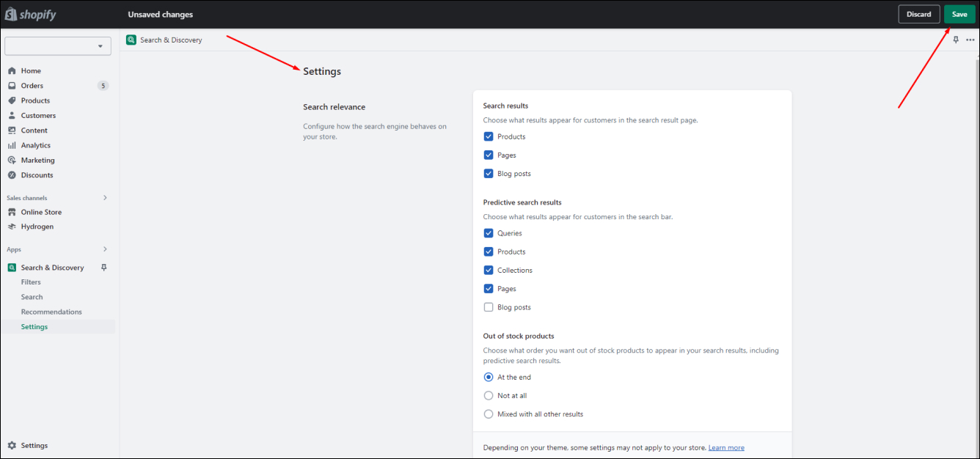Uncheck Products in Predictive search results
Screen dimensions: 980x459
pos(489,251)
